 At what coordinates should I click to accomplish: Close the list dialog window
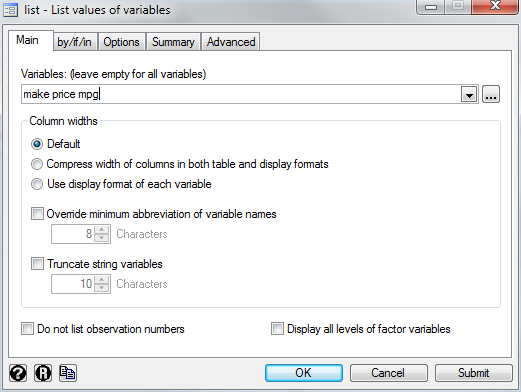495,6
